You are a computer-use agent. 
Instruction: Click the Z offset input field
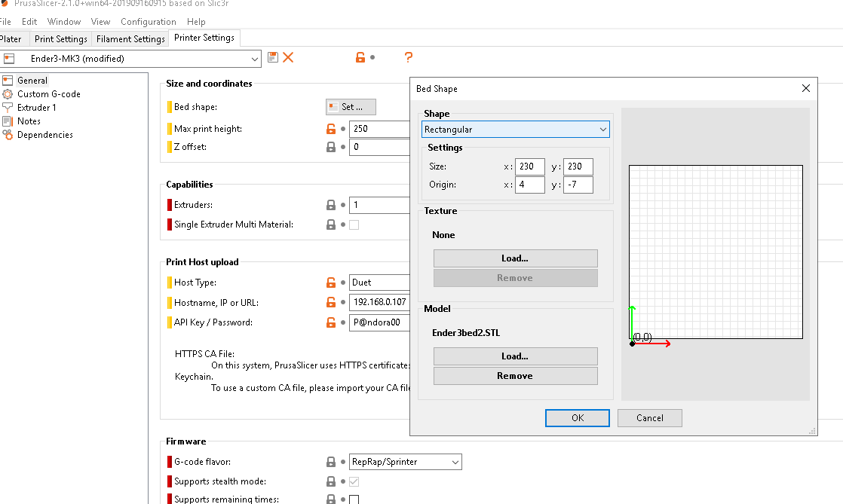[x=379, y=147]
